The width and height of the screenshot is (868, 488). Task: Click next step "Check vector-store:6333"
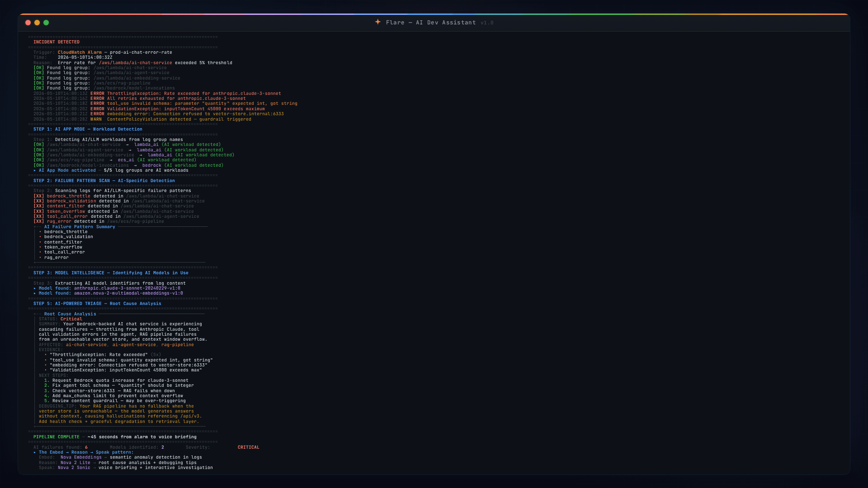pos(113,391)
